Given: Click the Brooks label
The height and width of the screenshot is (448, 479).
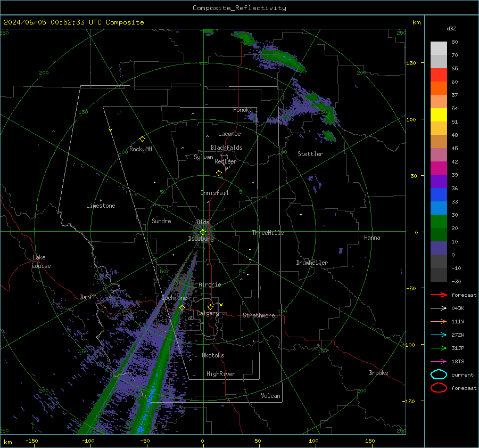Looking at the screenshot, I should pos(378,373).
